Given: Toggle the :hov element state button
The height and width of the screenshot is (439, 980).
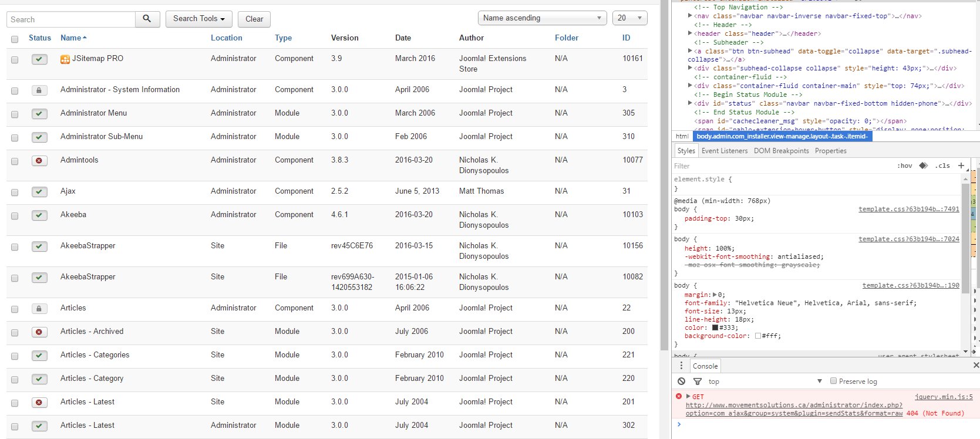Looking at the screenshot, I should pyautogui.click(x=905, y=166).
